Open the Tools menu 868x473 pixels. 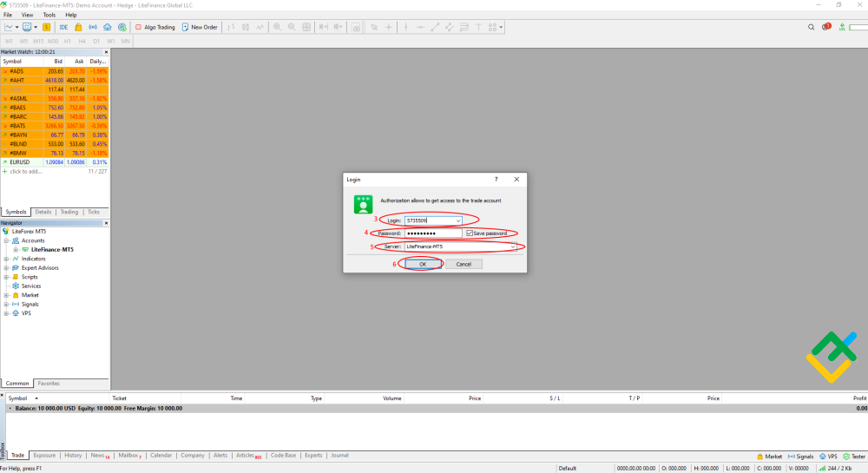[49, 15]
